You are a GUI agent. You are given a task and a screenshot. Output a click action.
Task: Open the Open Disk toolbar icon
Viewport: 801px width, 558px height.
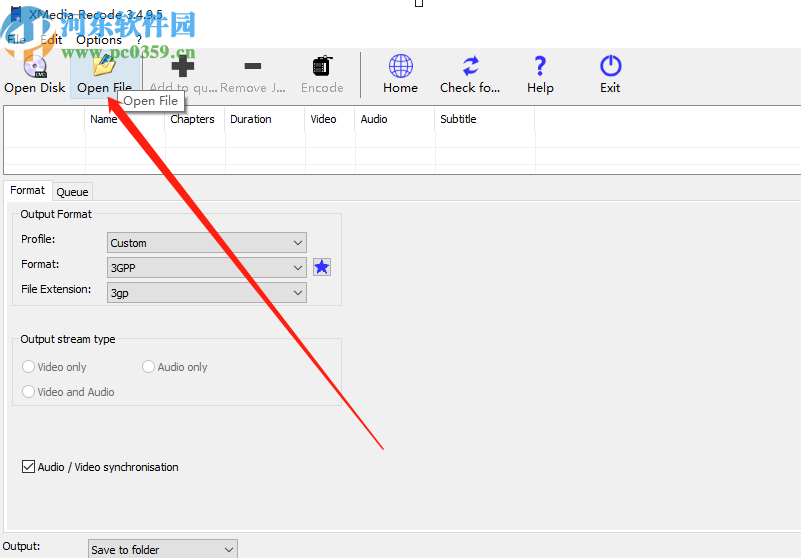(35, 66)
